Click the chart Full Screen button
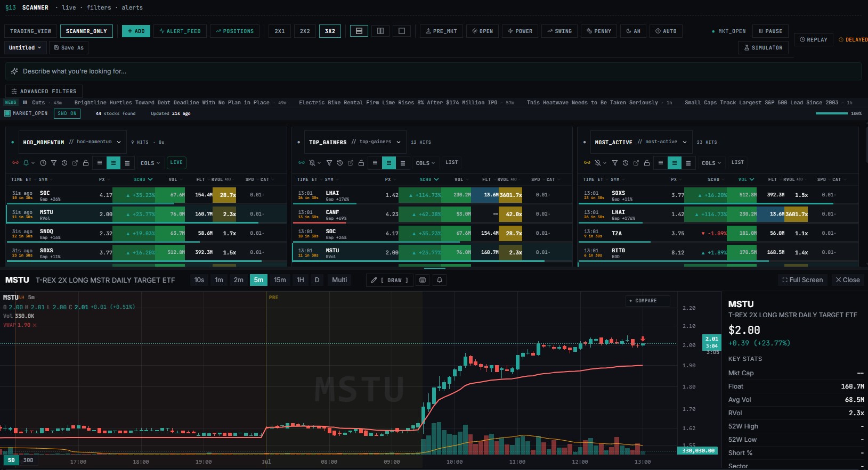Screen dimensions: 868x470 pyautogui.click(x=802, y=280)
